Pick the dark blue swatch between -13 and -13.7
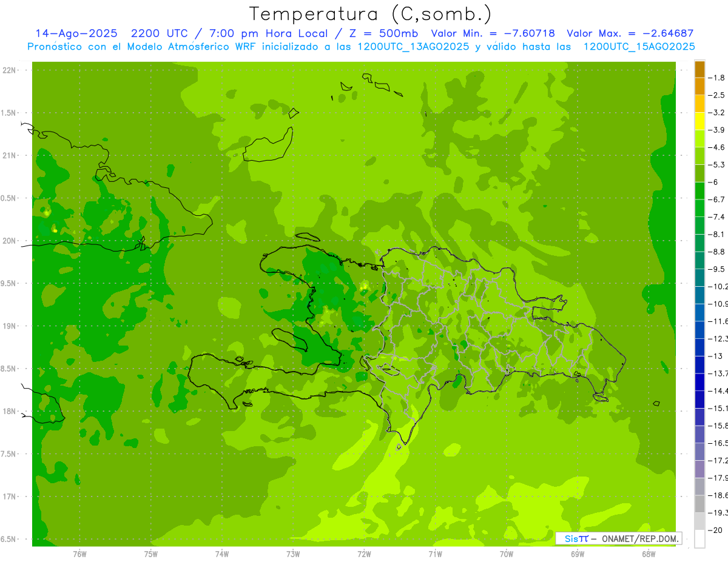The image size is (728, 562). pos(699,365)
